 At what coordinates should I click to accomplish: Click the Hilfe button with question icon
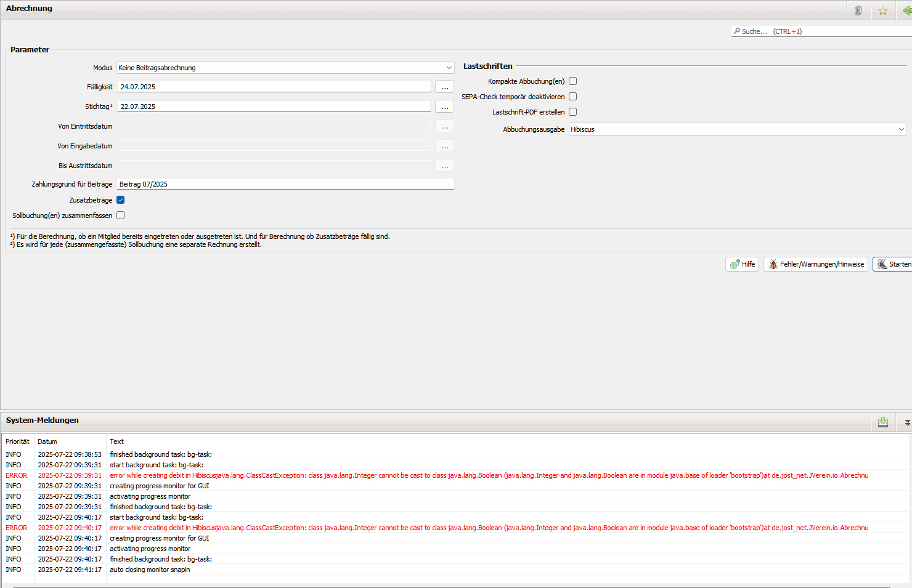[x=742, y=264]
